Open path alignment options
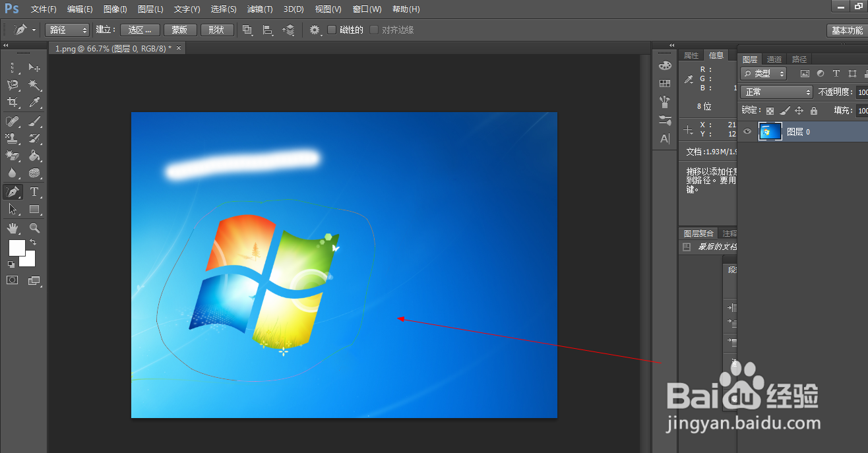The width and height of the screenshot is (868, 453). (x=268, y=30)
